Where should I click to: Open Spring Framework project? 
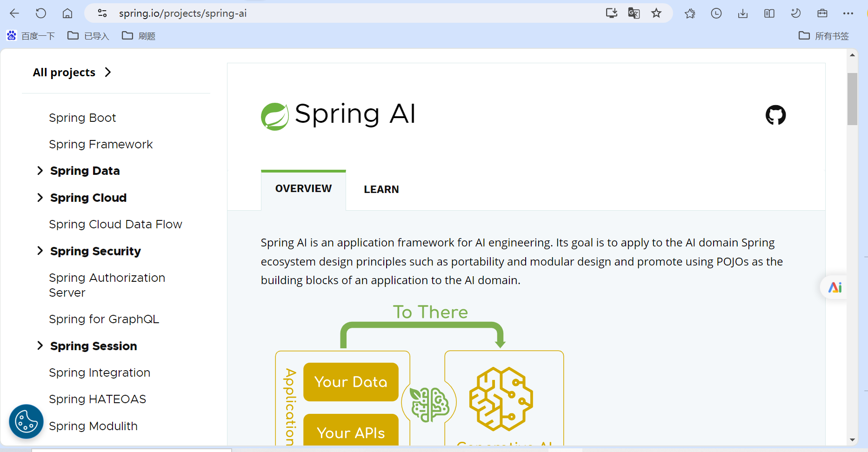(101, 144)
